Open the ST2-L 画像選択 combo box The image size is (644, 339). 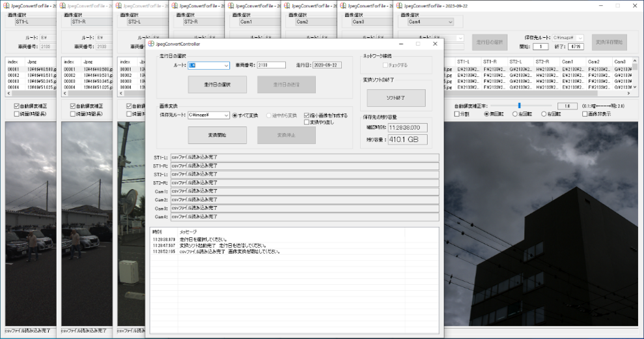click(x=147, y=22)
